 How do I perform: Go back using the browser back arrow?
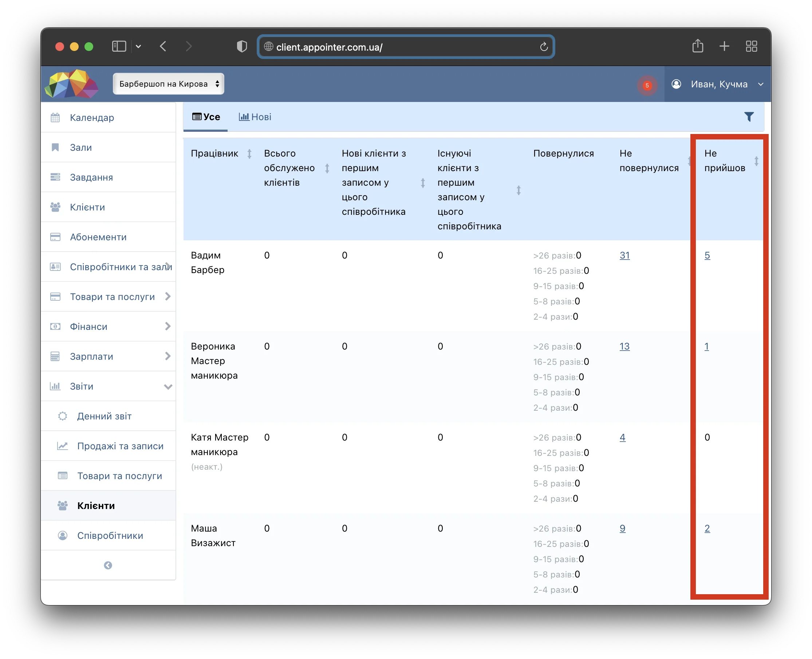click(x=163, y=46)
